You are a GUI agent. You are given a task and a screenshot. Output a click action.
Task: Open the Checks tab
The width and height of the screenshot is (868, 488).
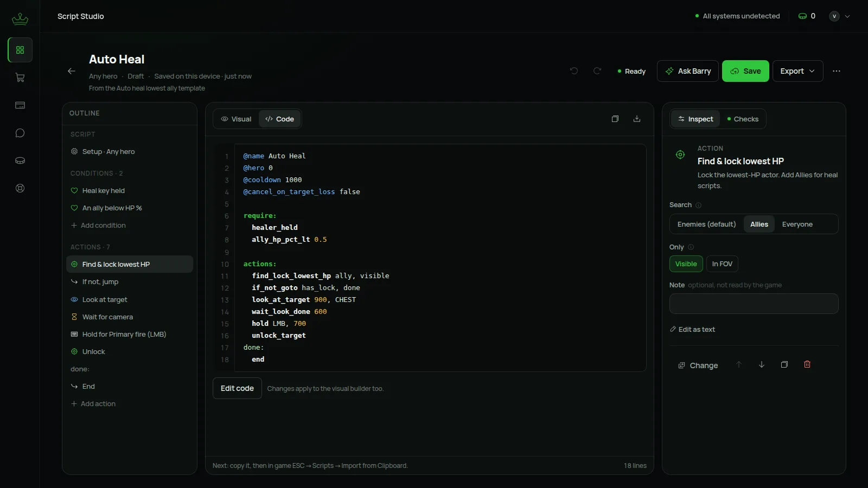743,119
